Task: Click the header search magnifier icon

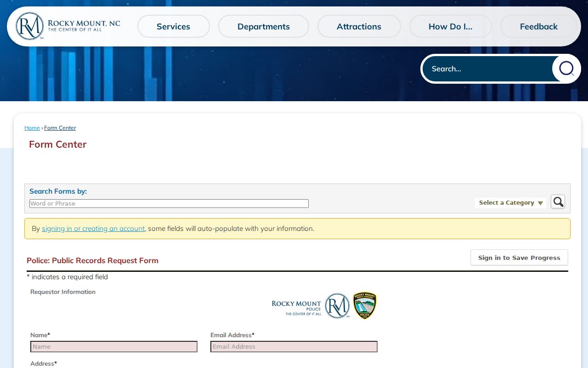Action: [566, 69]
